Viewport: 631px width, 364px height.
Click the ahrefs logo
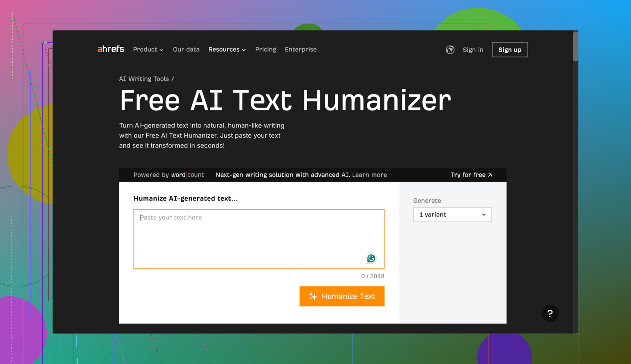click(111, 49)
